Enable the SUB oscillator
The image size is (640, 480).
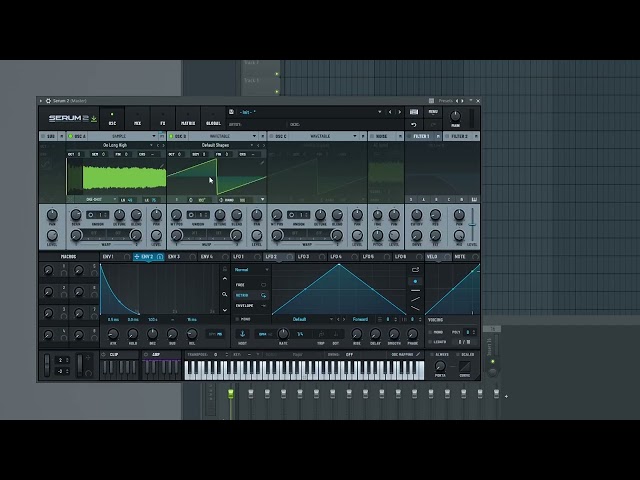click(42, 136)
